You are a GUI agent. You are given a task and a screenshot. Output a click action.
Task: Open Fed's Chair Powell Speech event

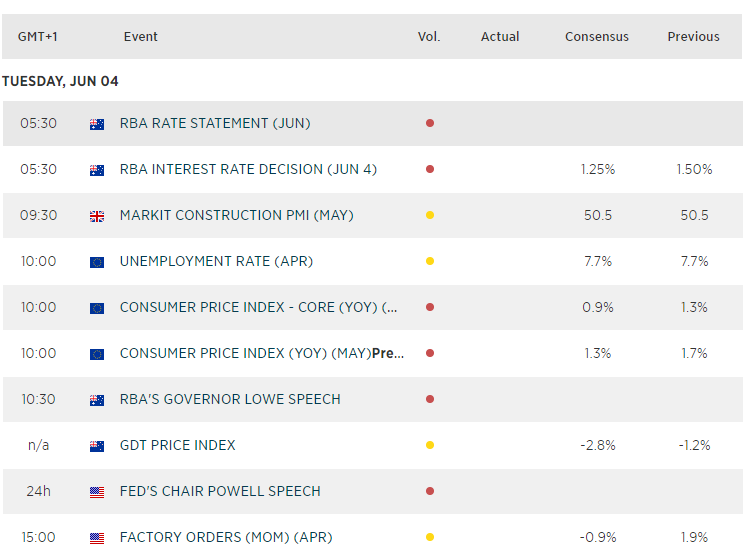pos(220,492)
